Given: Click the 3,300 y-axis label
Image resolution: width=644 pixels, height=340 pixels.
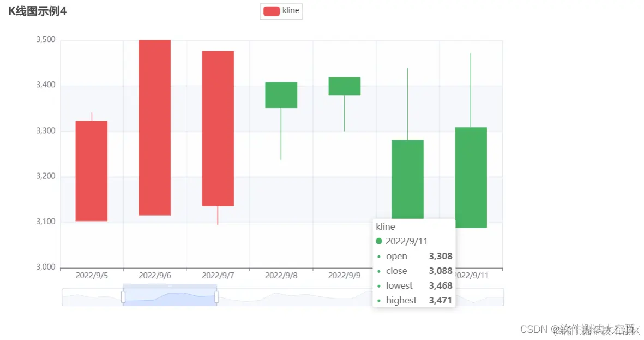Looking at the screenshot, I should pos(46,131).
